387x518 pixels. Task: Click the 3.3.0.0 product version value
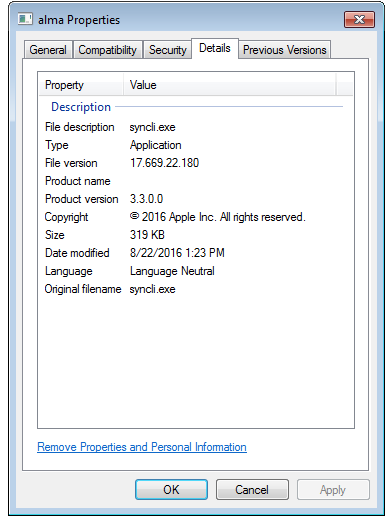click(x=146, y=199)
